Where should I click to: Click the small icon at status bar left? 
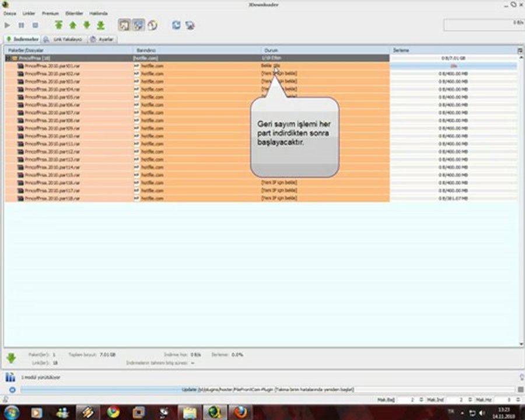tap(5, 399)
